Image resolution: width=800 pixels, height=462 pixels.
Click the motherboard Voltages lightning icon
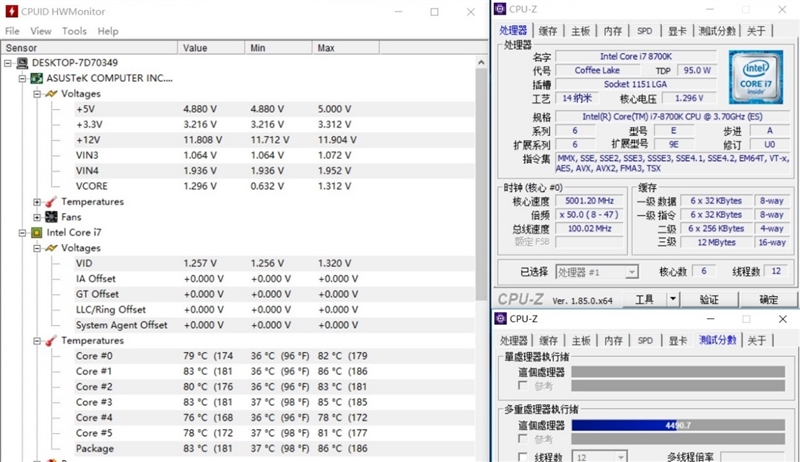click(51, 94)
